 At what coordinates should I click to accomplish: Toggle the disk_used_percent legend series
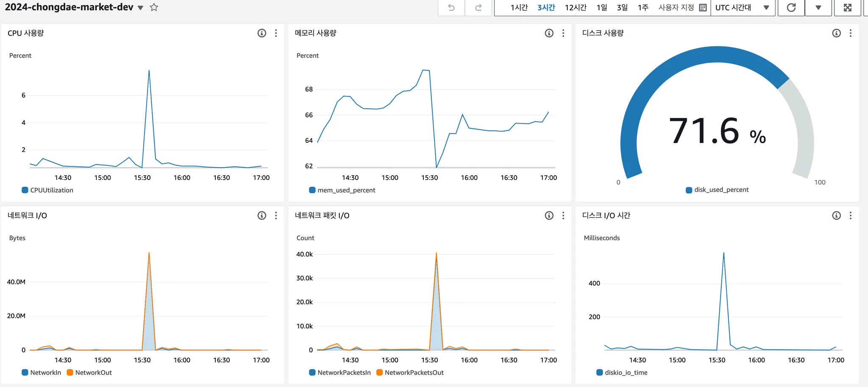coord(717,190)
